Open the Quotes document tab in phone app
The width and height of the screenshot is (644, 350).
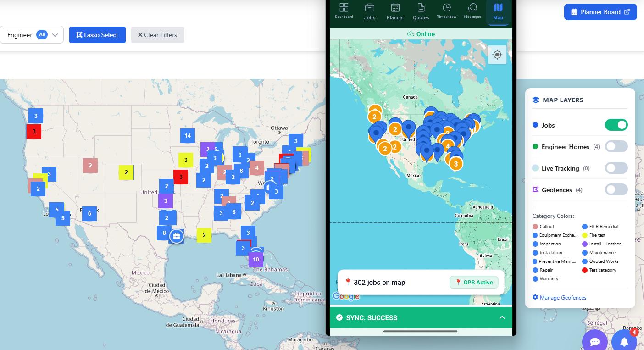pos(421,11)
